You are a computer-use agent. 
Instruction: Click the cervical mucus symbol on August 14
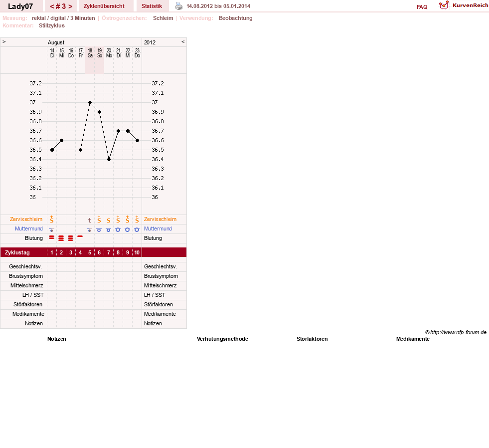pos(52,219)
